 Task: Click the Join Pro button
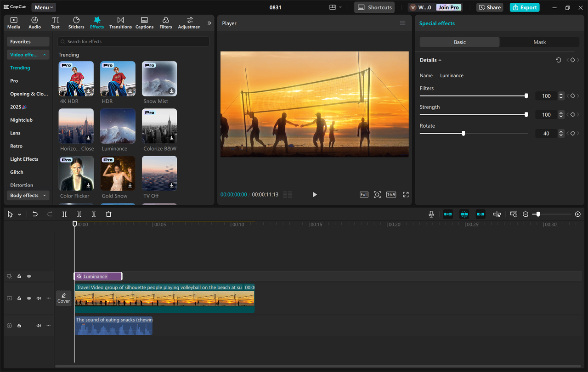pos(448,7)
